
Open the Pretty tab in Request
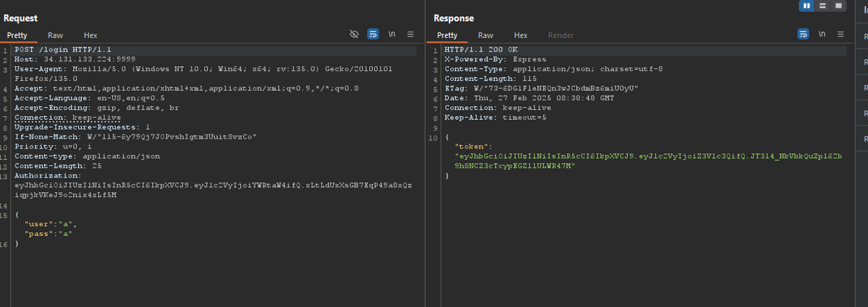(17, 35)
